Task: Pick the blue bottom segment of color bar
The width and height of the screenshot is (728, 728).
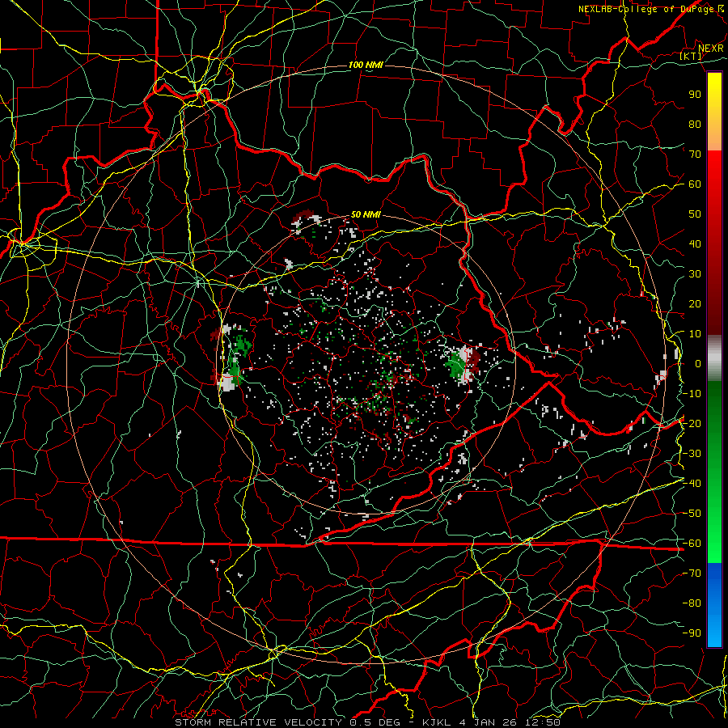Action: 714,604
